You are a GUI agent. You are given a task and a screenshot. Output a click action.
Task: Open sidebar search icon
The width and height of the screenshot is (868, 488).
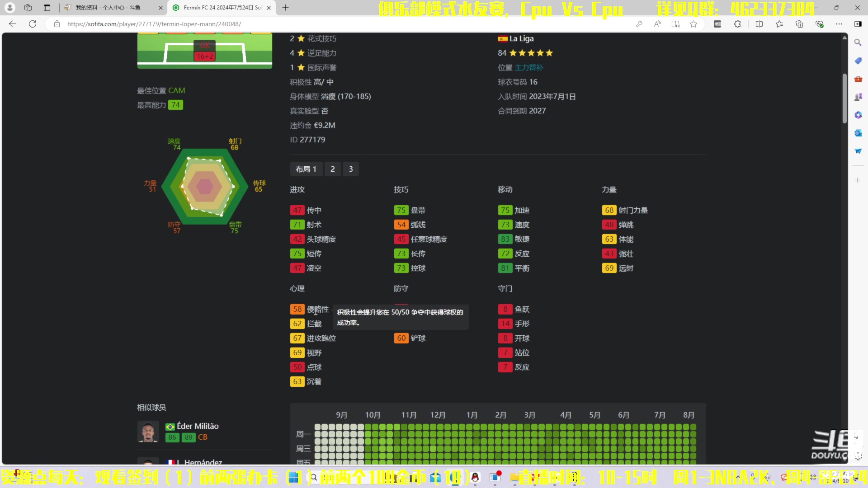pyautogui.click(x=858, y=42)
